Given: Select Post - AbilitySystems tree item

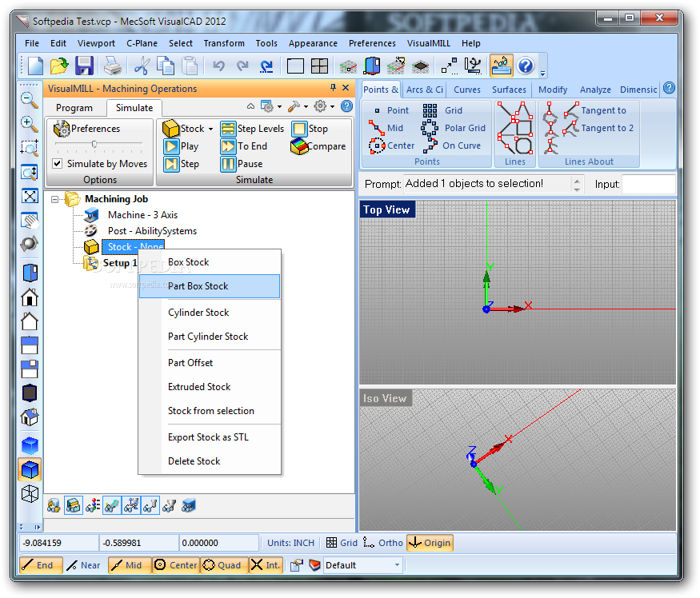Looking at the screenshot, I should point(152,231).
